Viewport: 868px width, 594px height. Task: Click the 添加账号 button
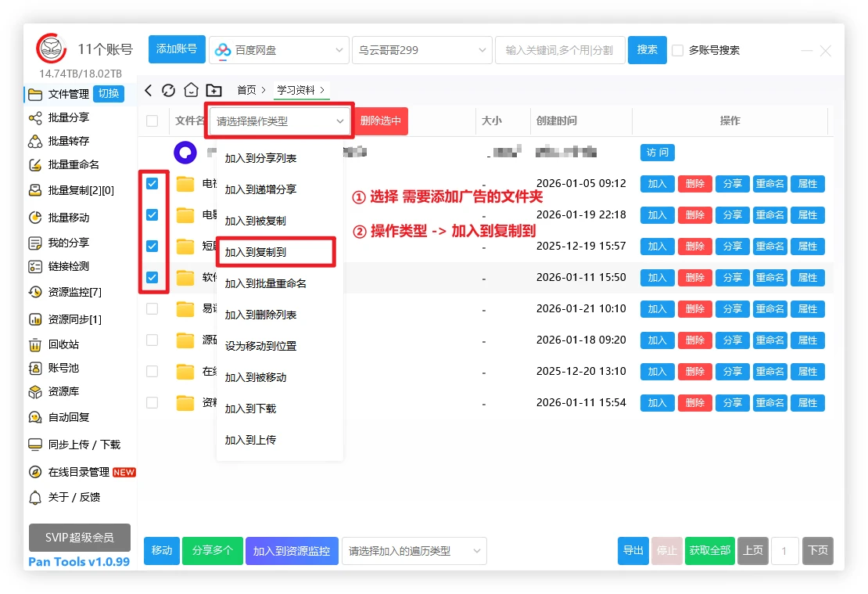[177, 49]
